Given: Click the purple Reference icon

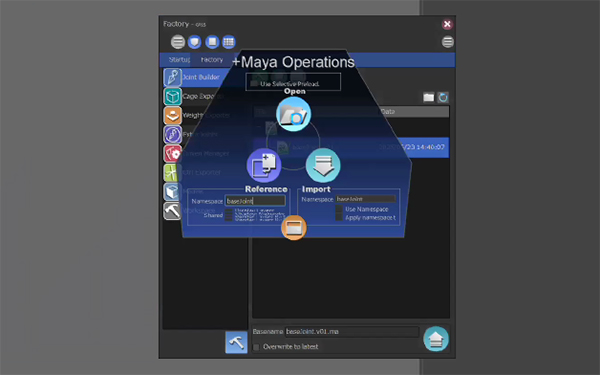Looking at the screenshot, I should point(264,165).
